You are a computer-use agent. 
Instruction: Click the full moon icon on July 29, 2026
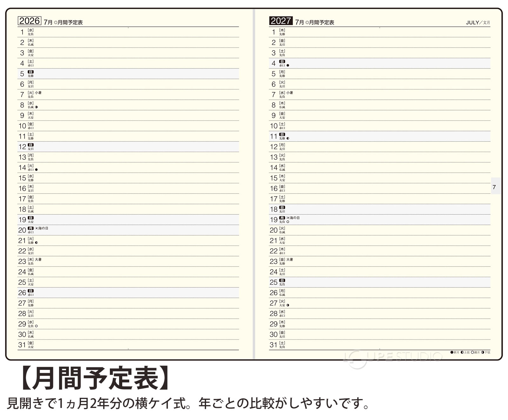(37, 326)
